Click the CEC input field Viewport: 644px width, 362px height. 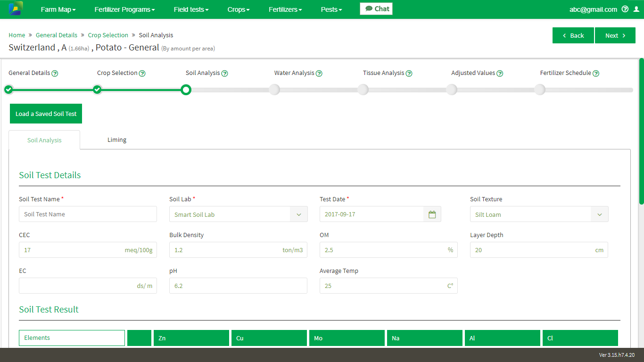tap(88, 250)
